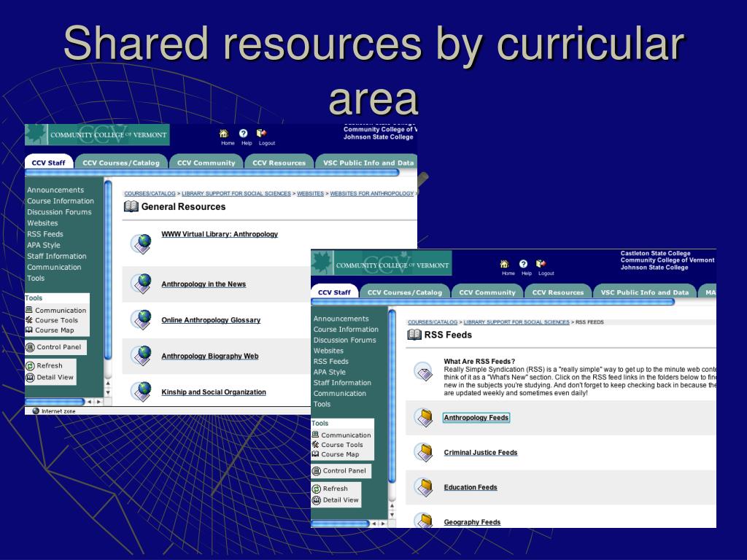
Task: Click folder icon beside Geography Feeds
Action: (424, 520)
